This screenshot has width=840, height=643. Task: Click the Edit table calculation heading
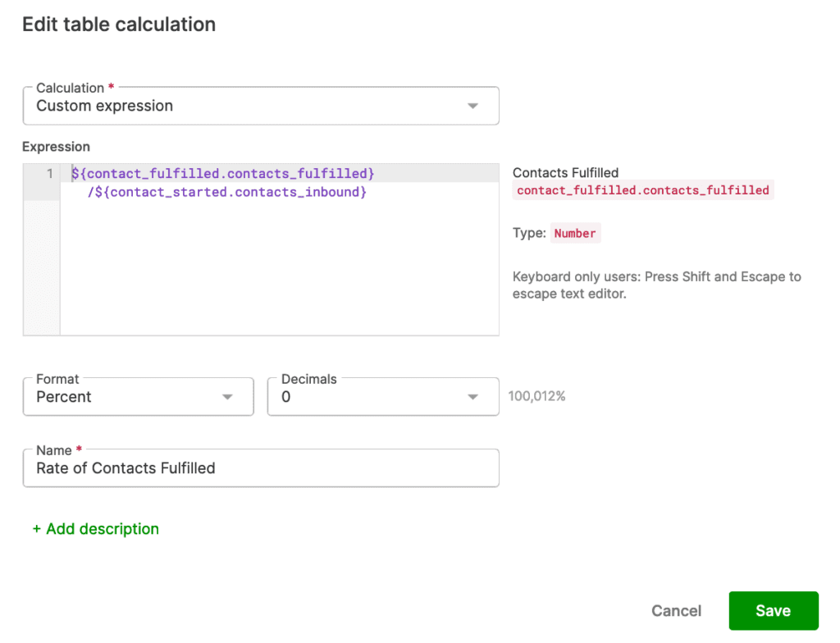pos(119,25)
